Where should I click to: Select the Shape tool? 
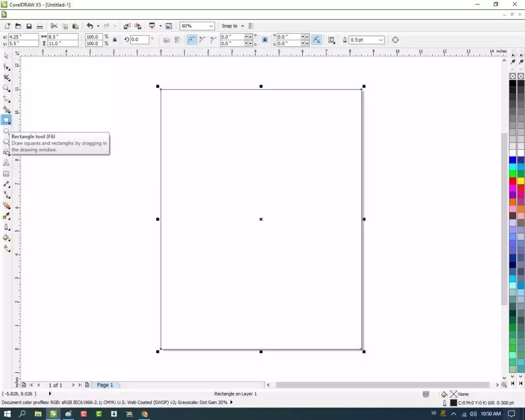[6, 67]
